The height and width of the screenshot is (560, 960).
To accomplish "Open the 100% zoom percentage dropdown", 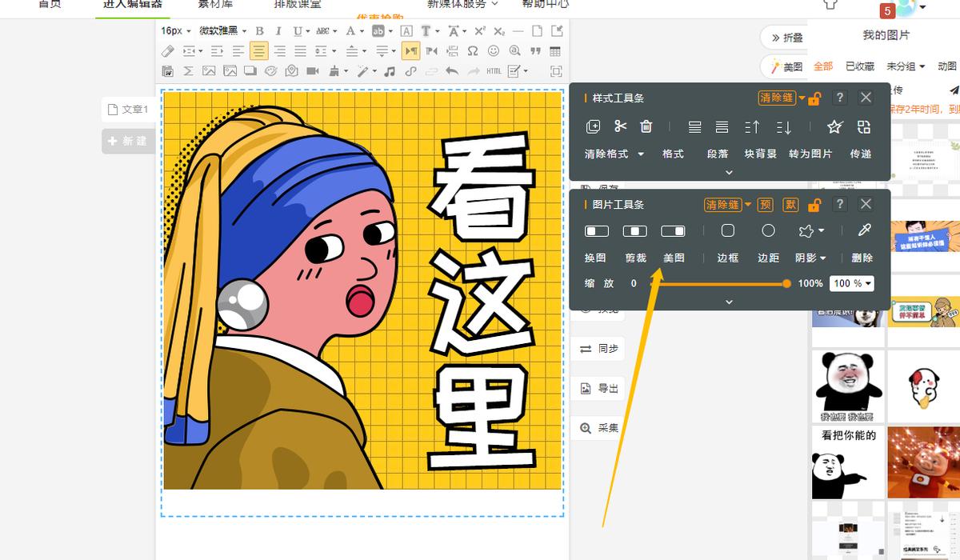I will coord(851,283).
